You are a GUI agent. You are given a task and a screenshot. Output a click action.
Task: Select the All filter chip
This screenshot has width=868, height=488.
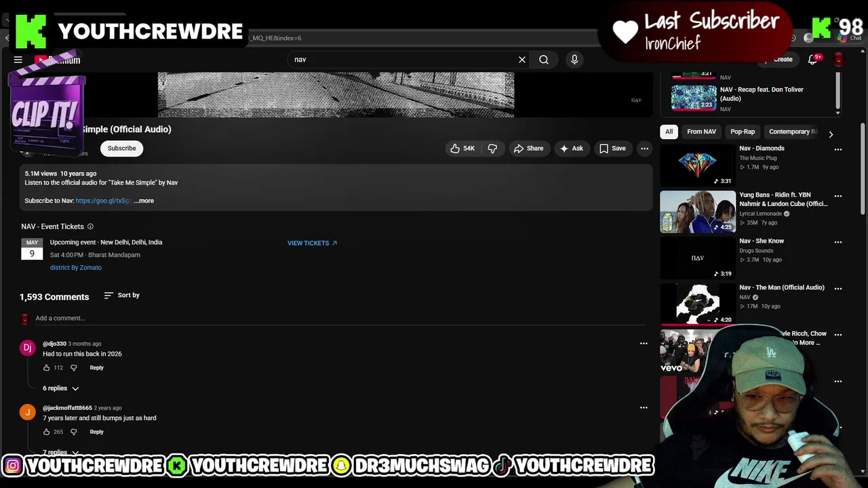669,131
